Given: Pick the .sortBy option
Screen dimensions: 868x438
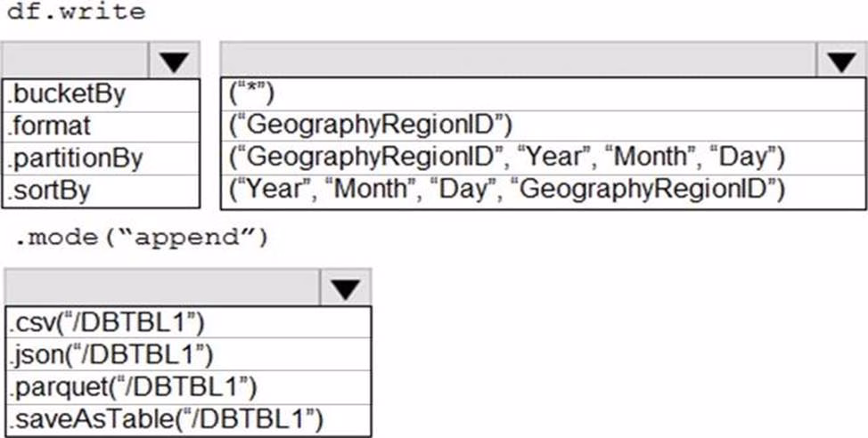Looking at the screenshot, I should (50, 191).
